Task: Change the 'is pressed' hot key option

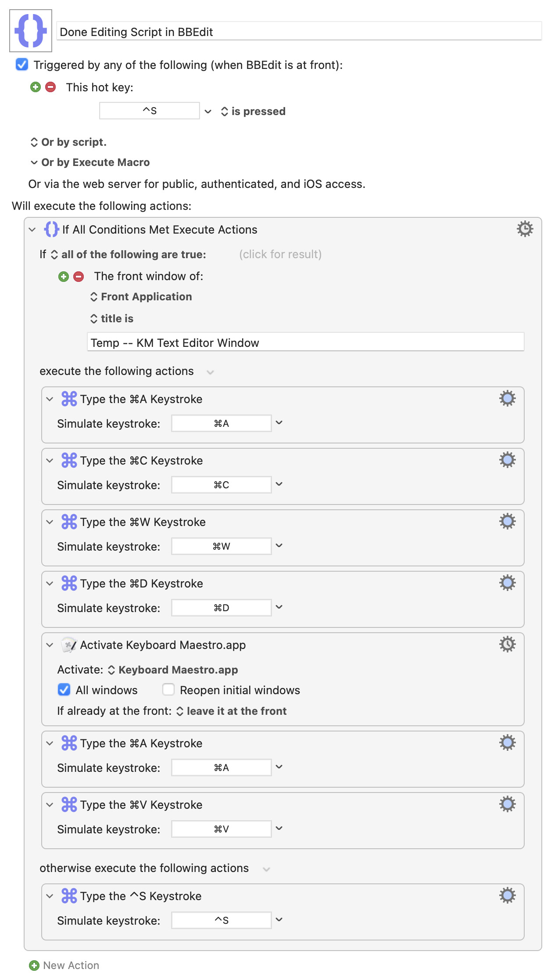Action: pos(254,112)
